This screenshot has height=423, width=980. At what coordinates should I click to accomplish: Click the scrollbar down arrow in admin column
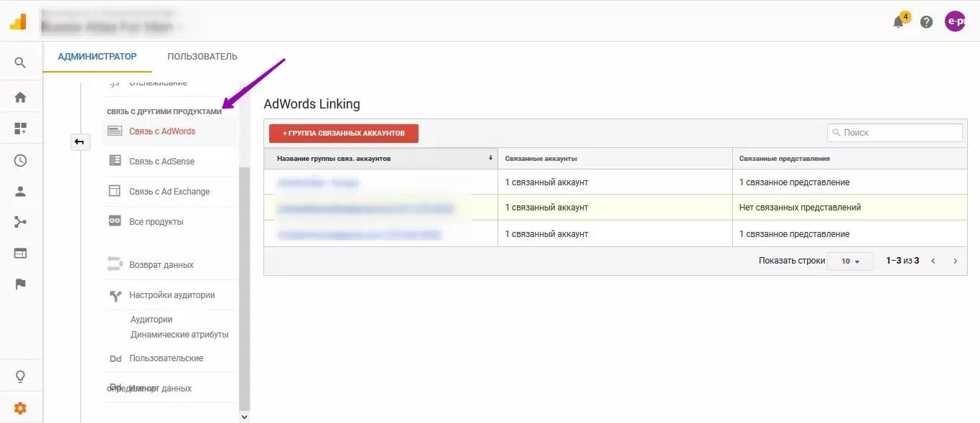pyautogui.click(x=244, y=416)
